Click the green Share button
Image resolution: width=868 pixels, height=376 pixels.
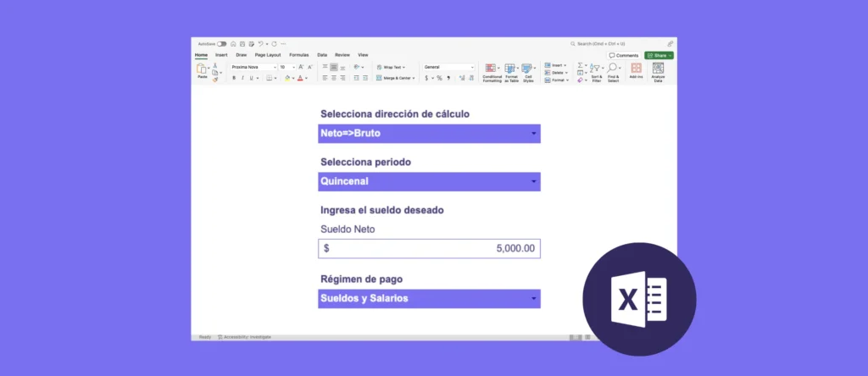point(659,55)
